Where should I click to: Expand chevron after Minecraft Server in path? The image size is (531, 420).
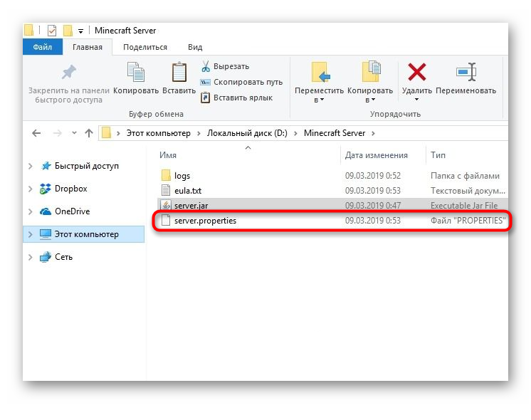pos(373,133)
